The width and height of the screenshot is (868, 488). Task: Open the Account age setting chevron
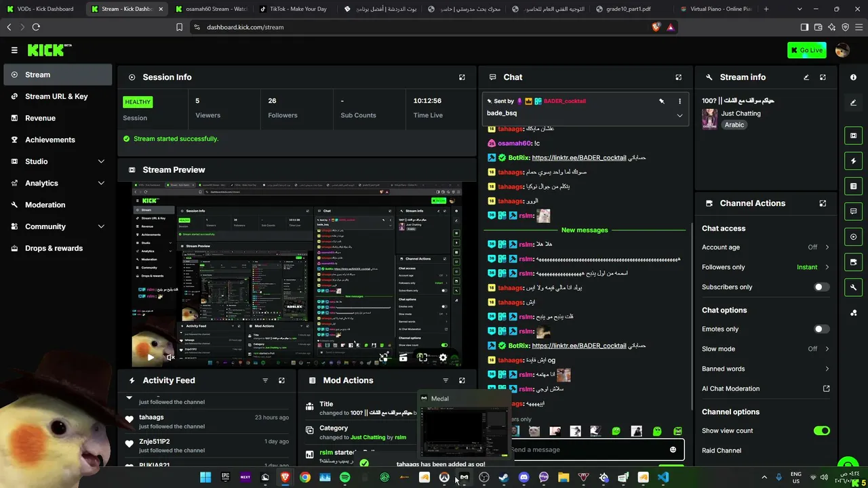click(827, 247)
